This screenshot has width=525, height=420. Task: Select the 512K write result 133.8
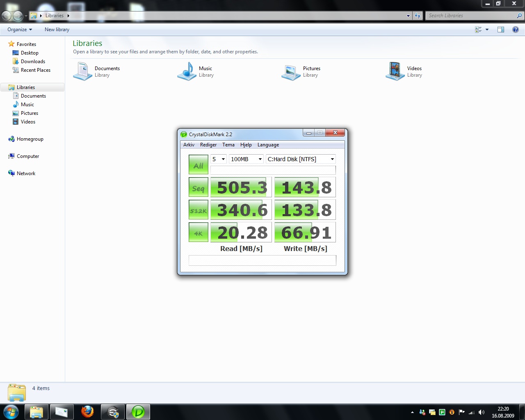pos(305,210)
